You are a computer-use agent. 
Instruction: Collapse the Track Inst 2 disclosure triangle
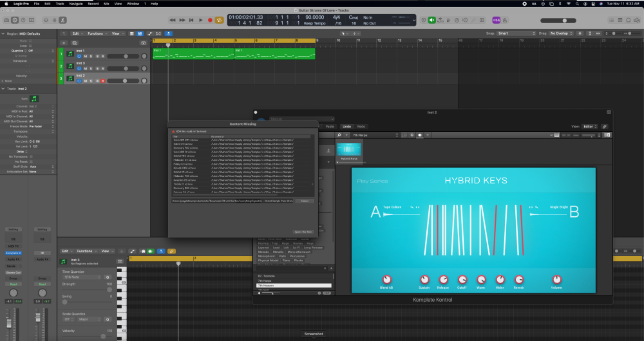(3, 89)
